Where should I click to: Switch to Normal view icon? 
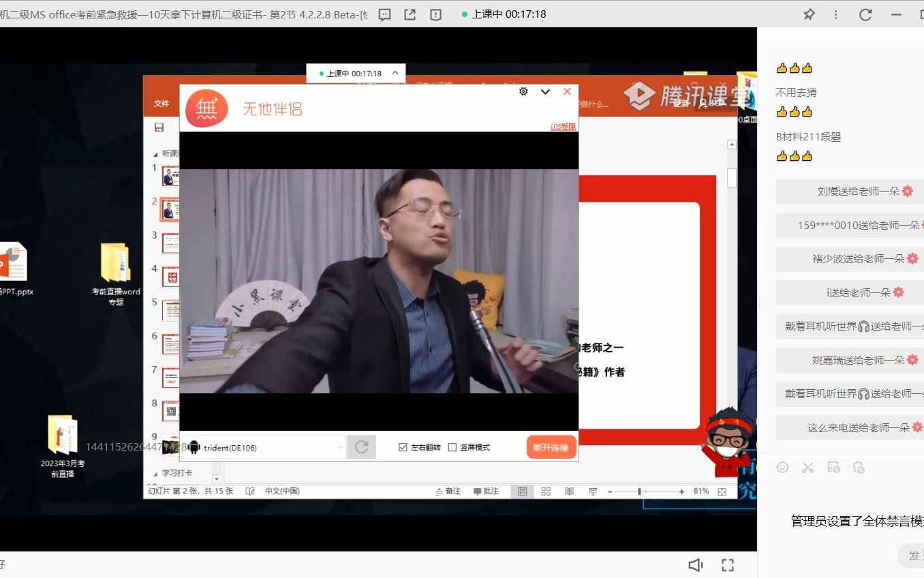click(523, 491)
